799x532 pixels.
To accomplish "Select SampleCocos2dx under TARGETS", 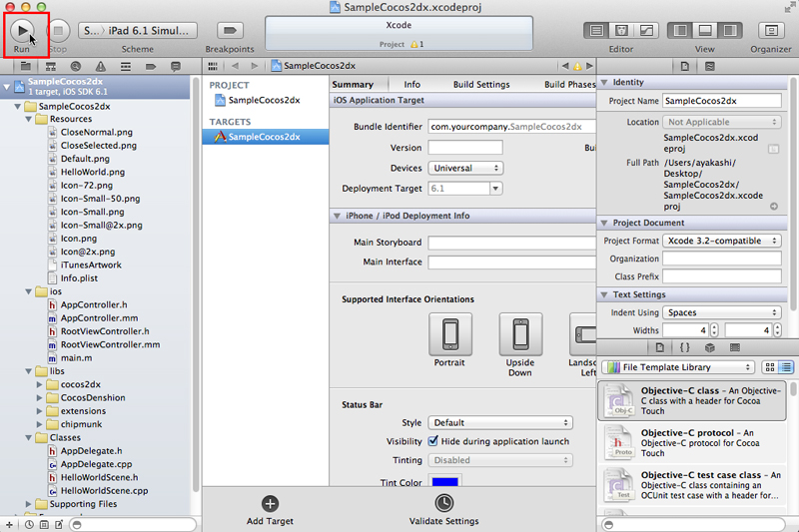I will tap(265, 137).
